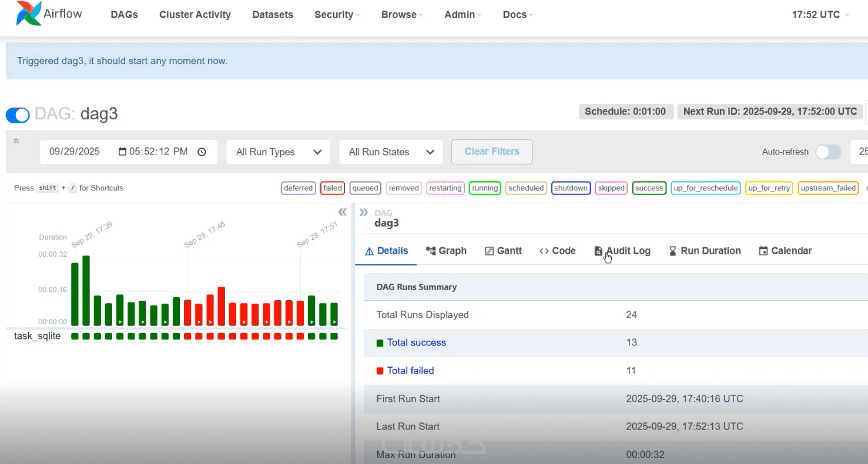Open the Security menu
The height and width of the screenshot is (464, 868).
tap(337, 15)
